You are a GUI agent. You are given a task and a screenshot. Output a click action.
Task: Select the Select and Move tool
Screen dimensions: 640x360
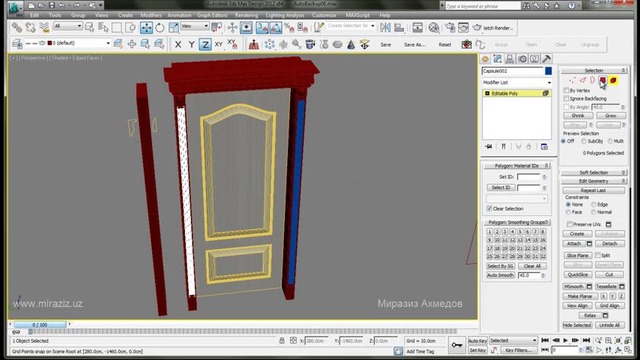pos(146,27)
